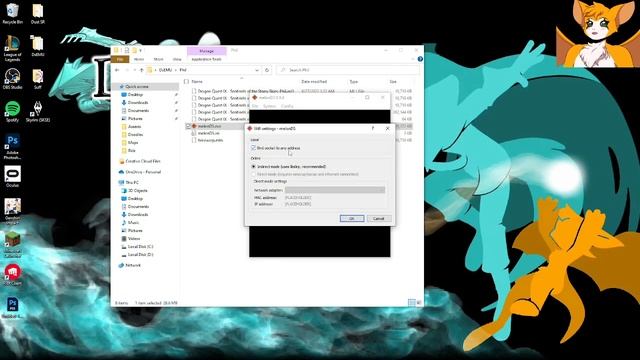Viewport: 640px width, 360px height.
Task: Open the System menu in melonDS window
Action: [269, 106]
